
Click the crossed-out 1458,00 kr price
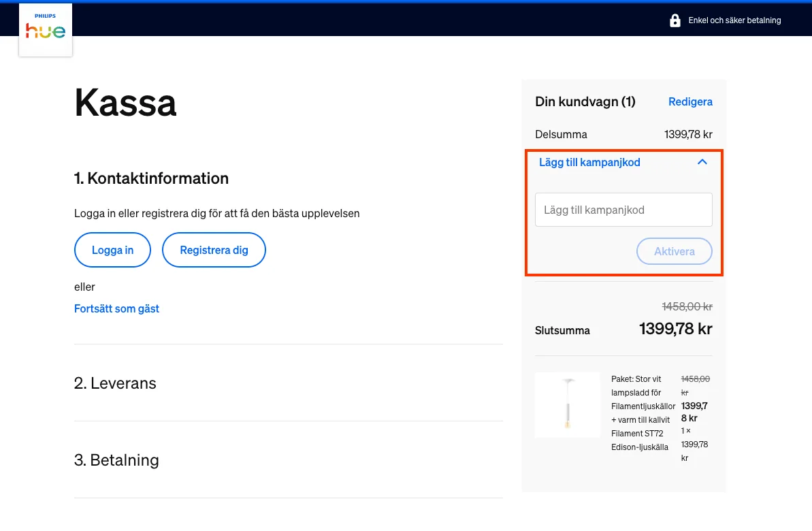click(687, 306)
